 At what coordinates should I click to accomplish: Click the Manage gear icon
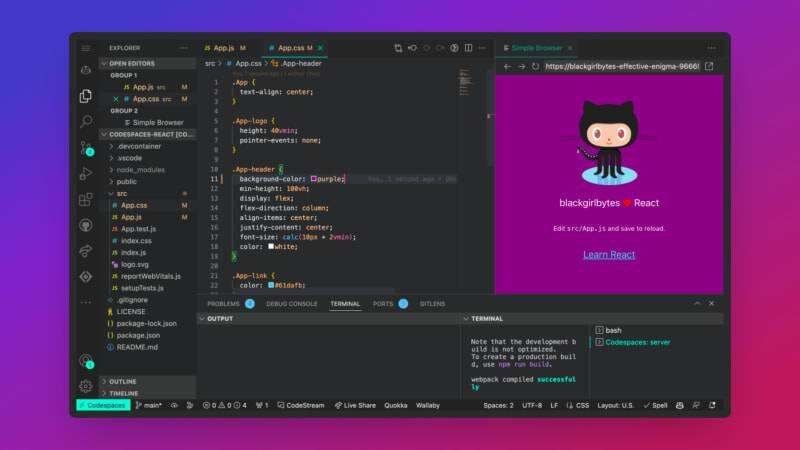86,385
